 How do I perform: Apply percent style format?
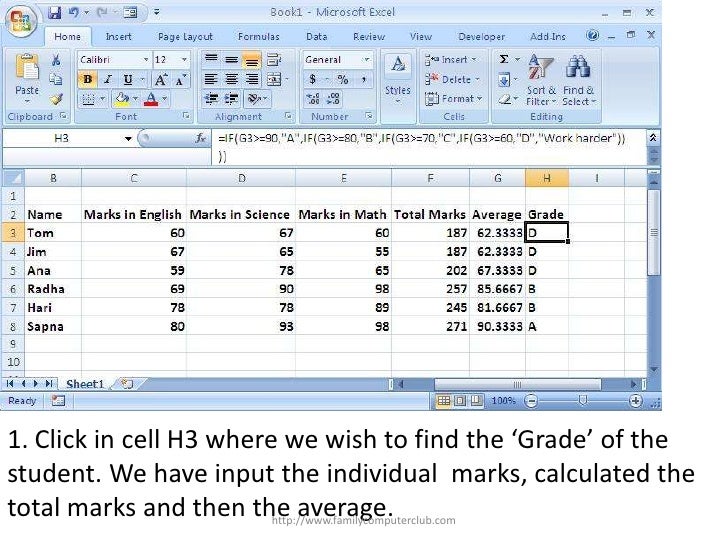tap(343, 79)
